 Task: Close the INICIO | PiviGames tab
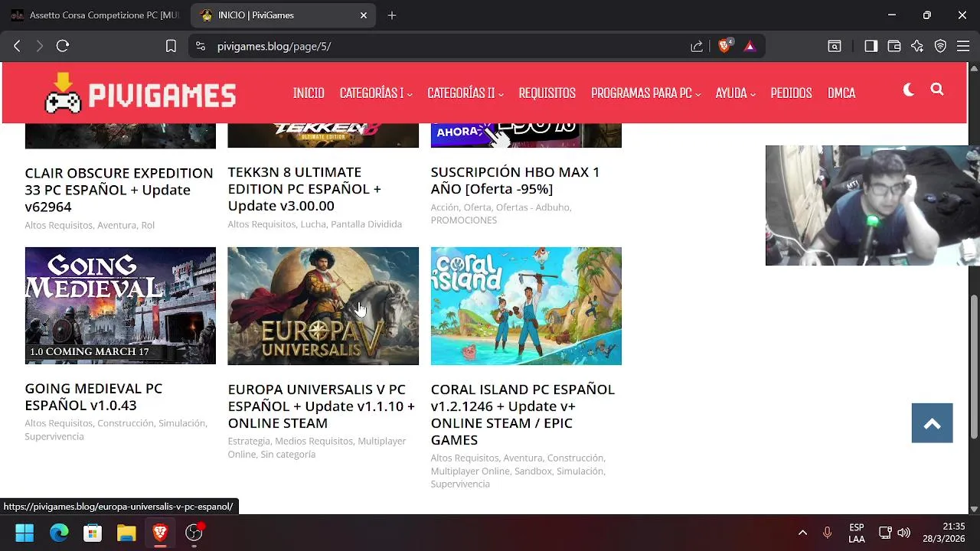pos(364,15)
